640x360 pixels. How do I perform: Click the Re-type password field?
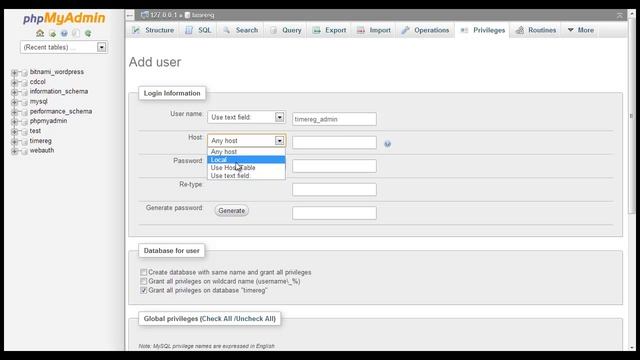334,189
